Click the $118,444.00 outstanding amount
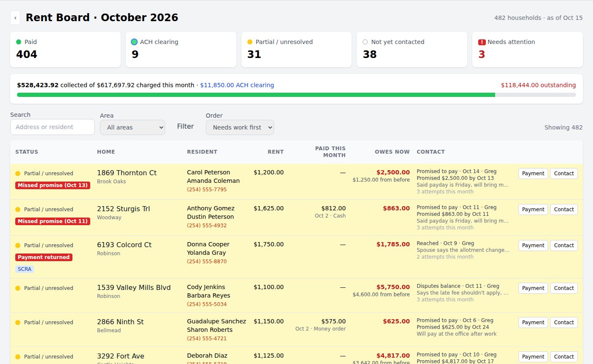 pyautogui.click(x=538, y=85)
